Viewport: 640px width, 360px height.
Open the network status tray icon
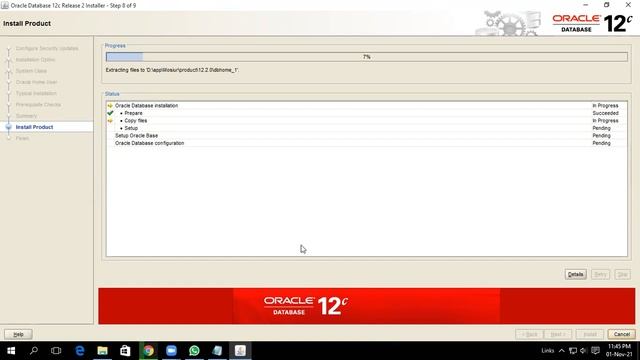(x=573, y=351)
